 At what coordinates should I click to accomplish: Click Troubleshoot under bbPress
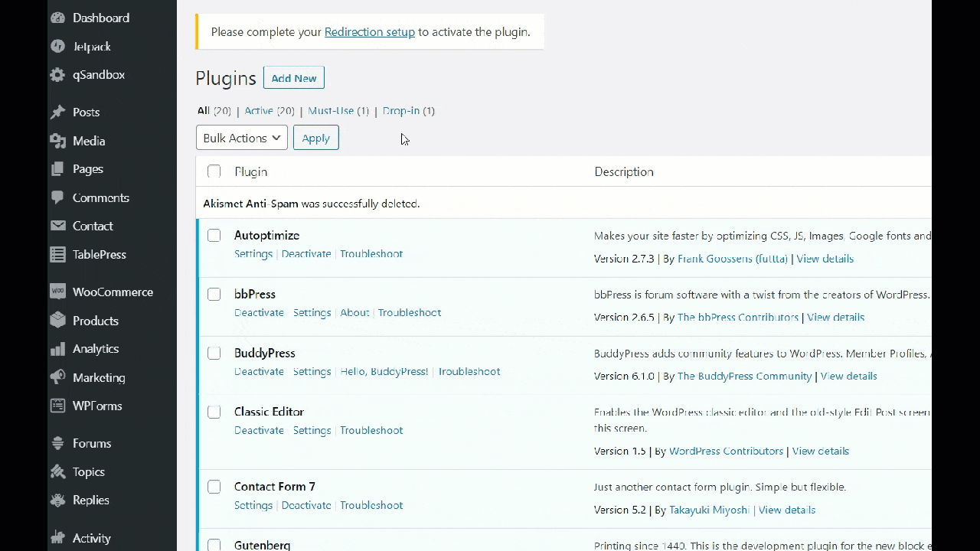point(410,313)
